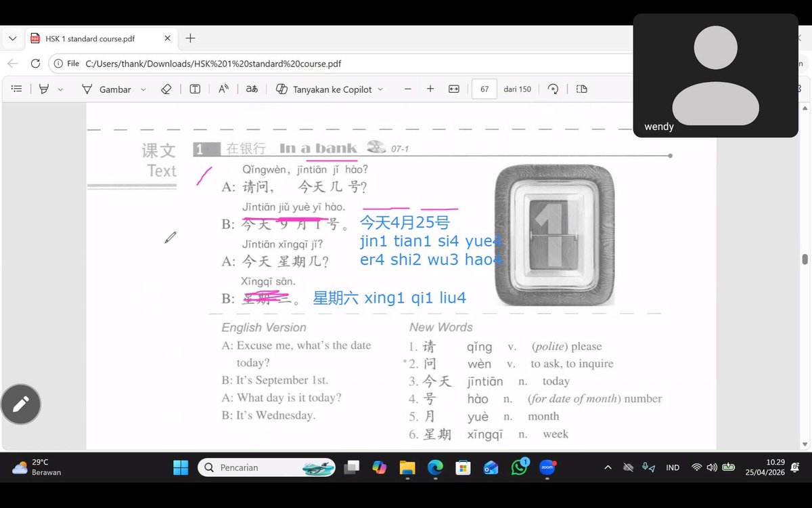Open a new browser tab

[190, 39]
